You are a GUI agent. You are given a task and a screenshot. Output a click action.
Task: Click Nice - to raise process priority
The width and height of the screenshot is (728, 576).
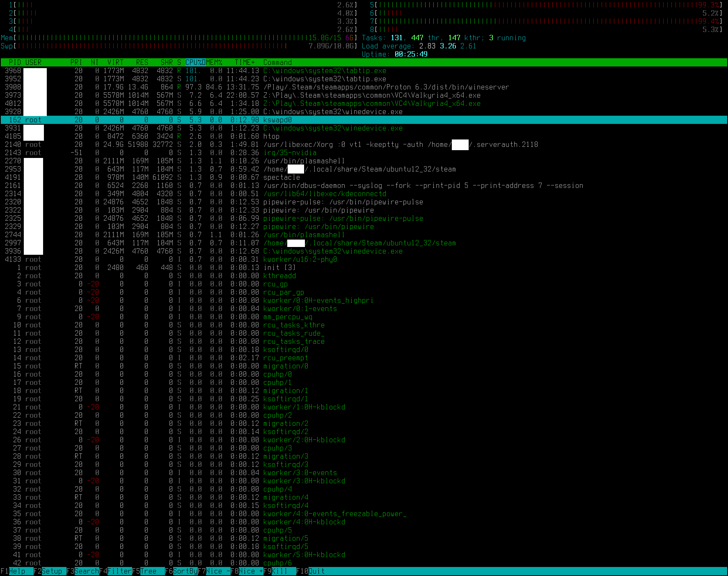(214, 571)
